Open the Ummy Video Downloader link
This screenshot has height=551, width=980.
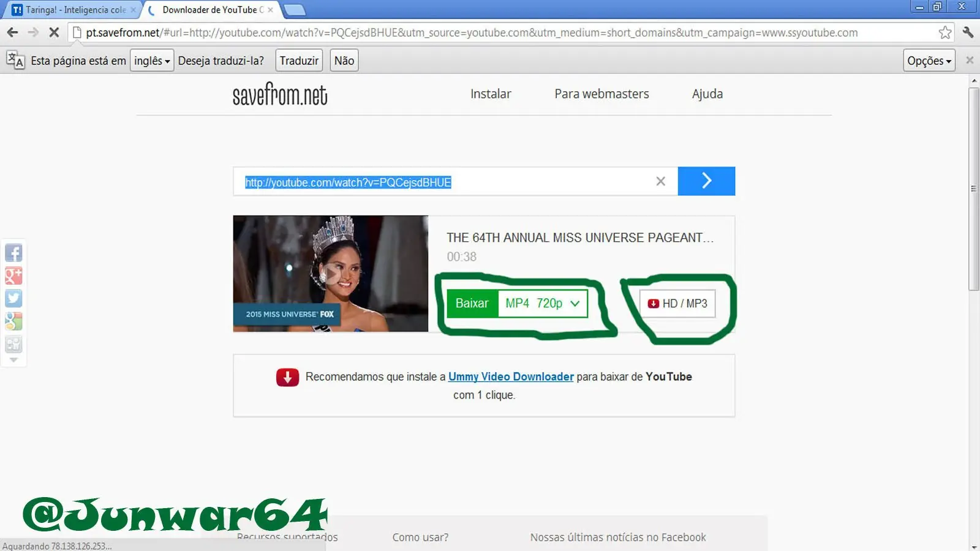[x=511, y=377]
